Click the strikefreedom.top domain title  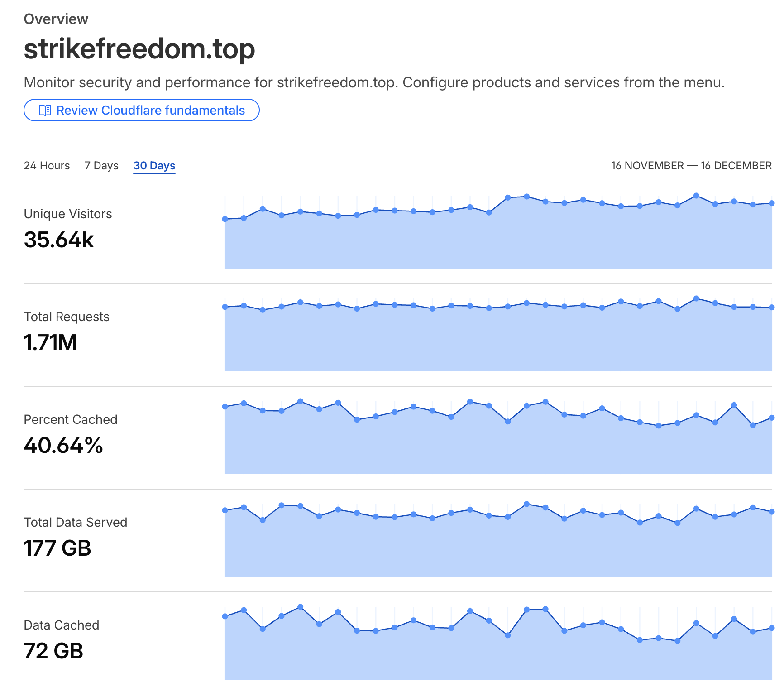coord(139,48)
